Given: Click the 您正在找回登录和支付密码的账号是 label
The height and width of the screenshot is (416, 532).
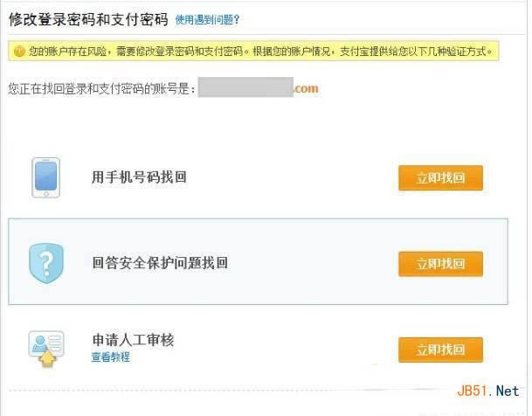Looking at the screenshot, I should [x=100, y=88].
